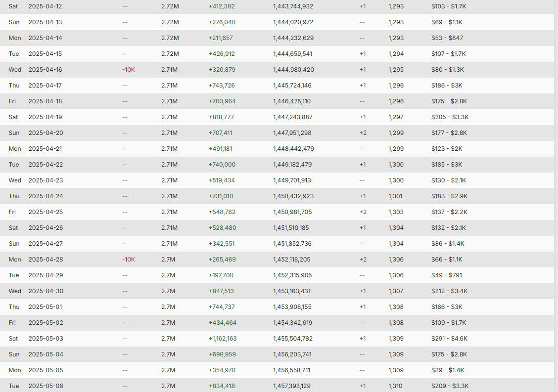Click the video count 1,294

pyautogui.click(x=396, y=54)
